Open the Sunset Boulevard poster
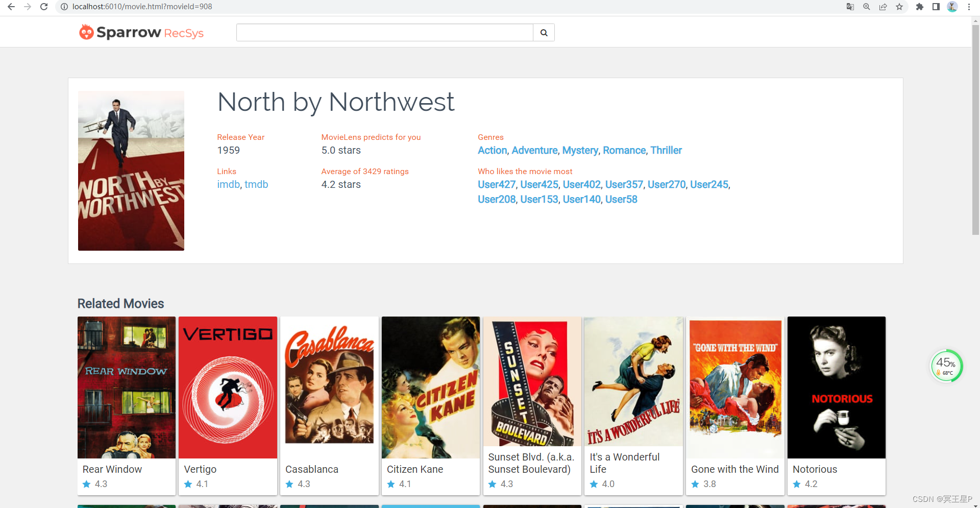Image resolution: width=980 pixels, height=508 pixels. click(532, 381)
